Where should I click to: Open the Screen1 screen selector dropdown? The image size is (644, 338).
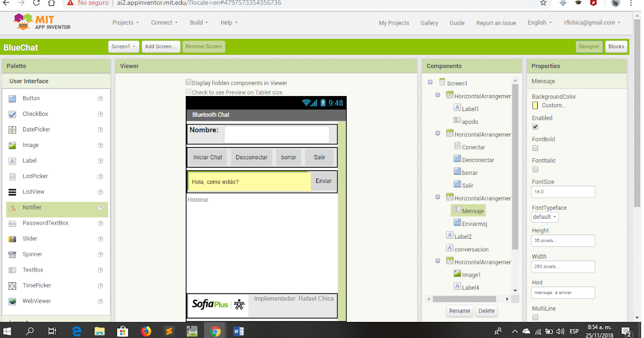tap(123, 46)
